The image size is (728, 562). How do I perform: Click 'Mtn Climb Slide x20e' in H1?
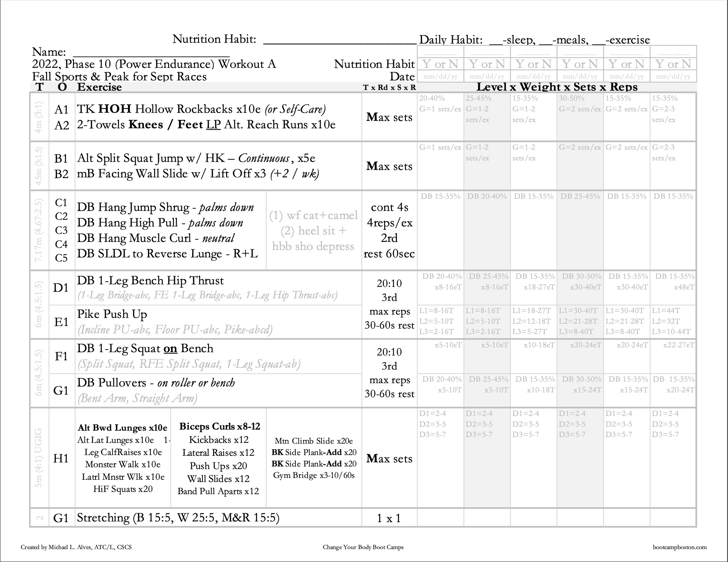pos(314,441)
